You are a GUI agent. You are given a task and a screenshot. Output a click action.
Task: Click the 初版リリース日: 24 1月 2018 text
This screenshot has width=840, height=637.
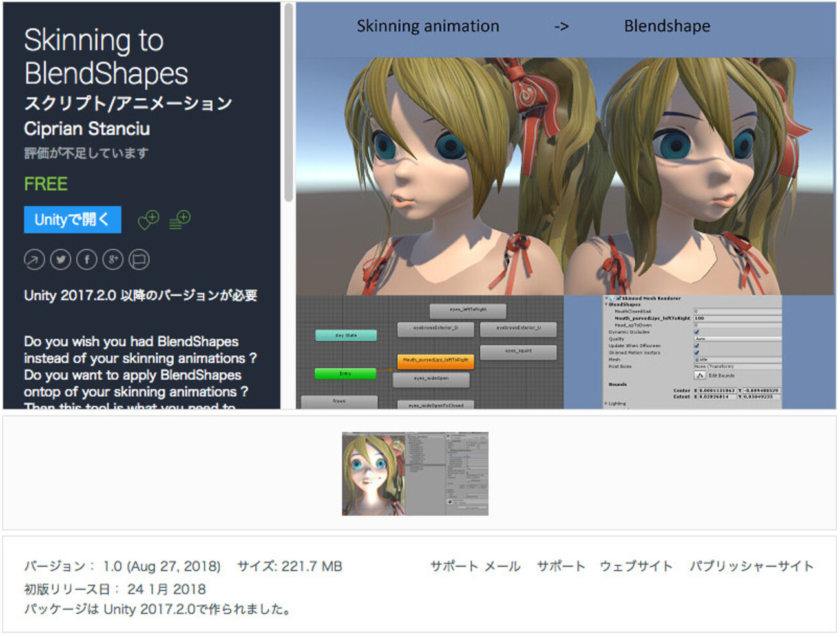pyautogui.click(x=115, y=589)
